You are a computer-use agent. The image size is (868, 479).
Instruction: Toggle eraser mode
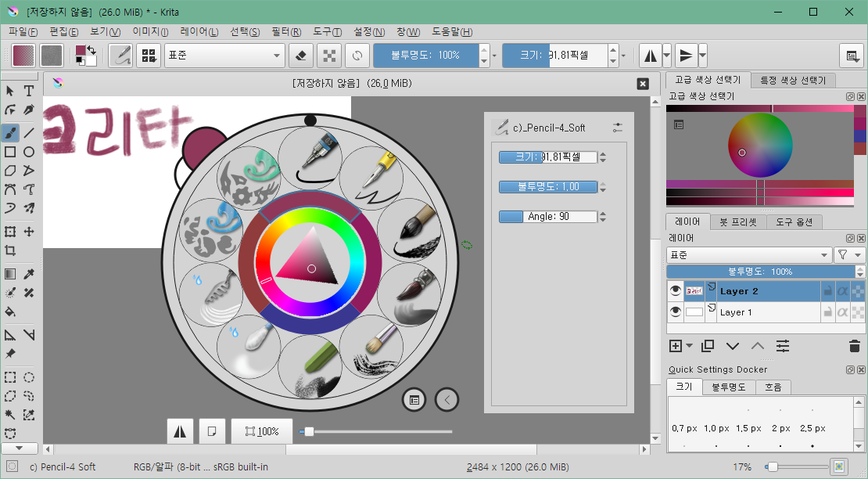tap(300, 56)
